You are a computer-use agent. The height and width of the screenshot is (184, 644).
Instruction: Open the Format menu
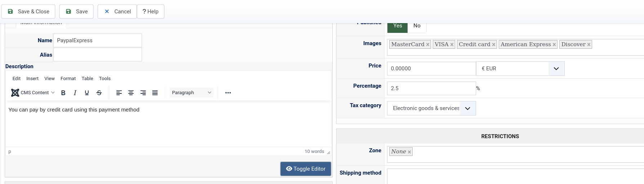click(68, 79)
